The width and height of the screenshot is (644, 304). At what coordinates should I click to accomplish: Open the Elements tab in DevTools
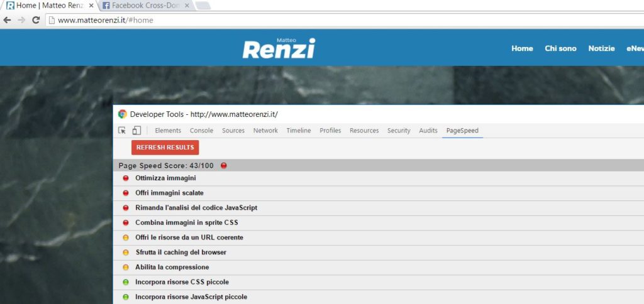(168, 131)
